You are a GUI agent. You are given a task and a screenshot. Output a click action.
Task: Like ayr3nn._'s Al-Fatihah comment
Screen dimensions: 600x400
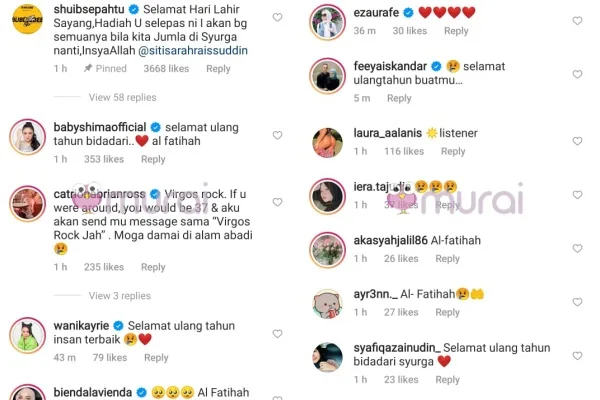point(577,302)
